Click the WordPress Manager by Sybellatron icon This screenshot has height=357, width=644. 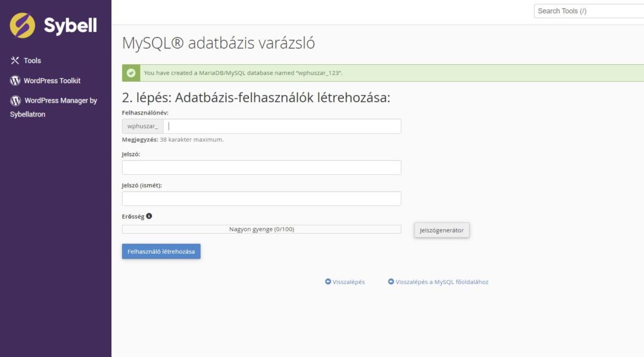click(x=16, y=100)
